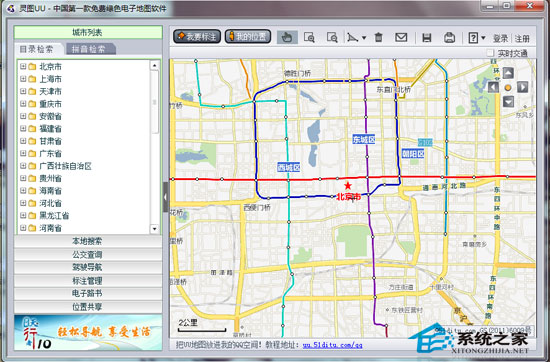550x362 pixels.
Task: Select the zoom in magnifier tool
Action: tap(309, 37)
